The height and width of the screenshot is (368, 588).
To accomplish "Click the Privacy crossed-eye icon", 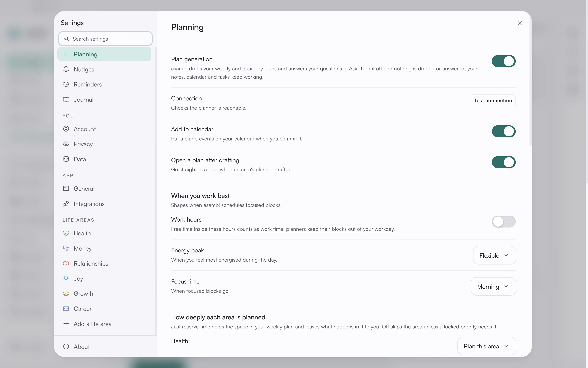I will coord(66,144).
